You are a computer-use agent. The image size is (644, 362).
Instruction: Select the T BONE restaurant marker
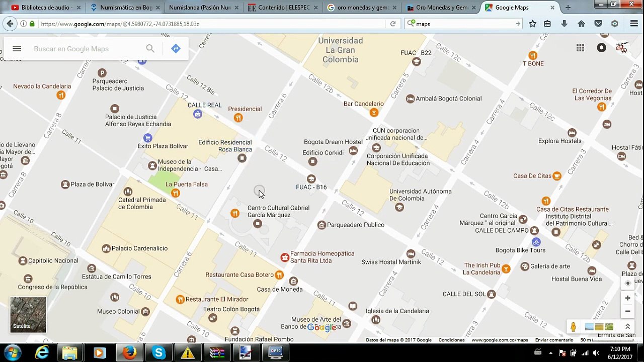[x=533, y=55]
